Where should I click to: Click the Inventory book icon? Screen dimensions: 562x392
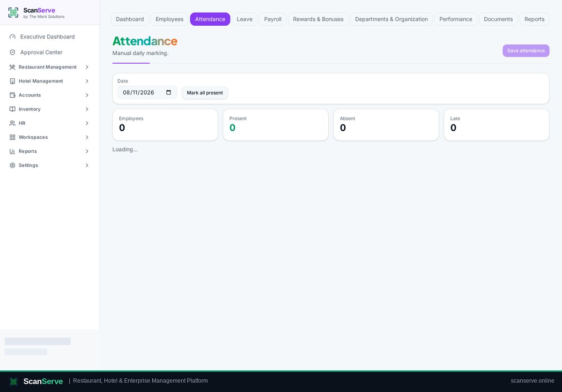pos(13,109)
